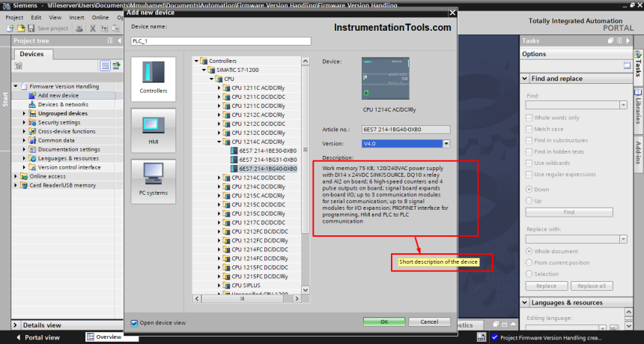Toggle the Project tree column header view icon
This screenshot has width=644, height=344.
tap(105, 65)
